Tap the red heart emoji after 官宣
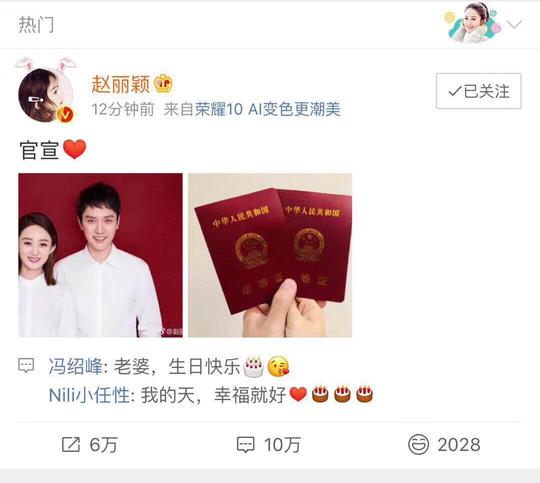The width and height of the screenshot is (540, 483). (74, 150)
